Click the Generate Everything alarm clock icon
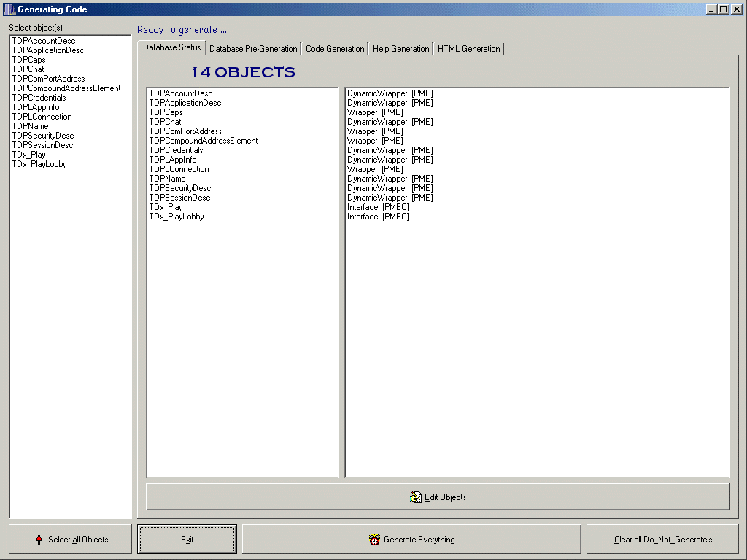 coord(375,540)
